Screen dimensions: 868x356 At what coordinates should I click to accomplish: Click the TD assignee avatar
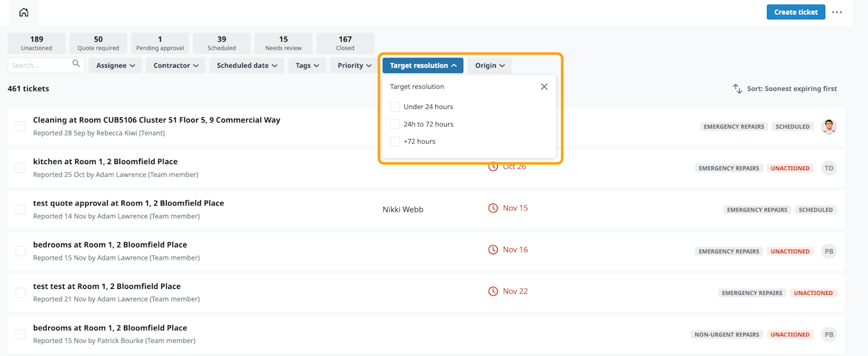pos(829,168)
